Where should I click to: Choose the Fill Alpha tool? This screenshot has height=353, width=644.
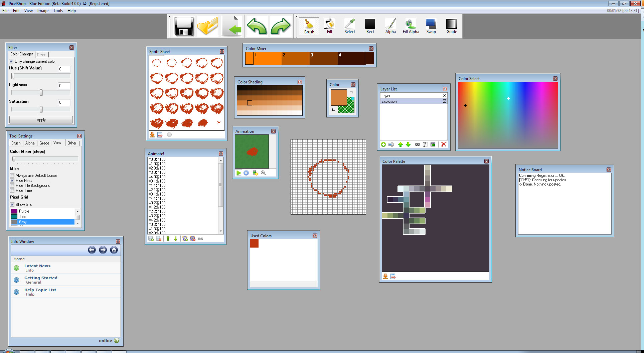411,26
